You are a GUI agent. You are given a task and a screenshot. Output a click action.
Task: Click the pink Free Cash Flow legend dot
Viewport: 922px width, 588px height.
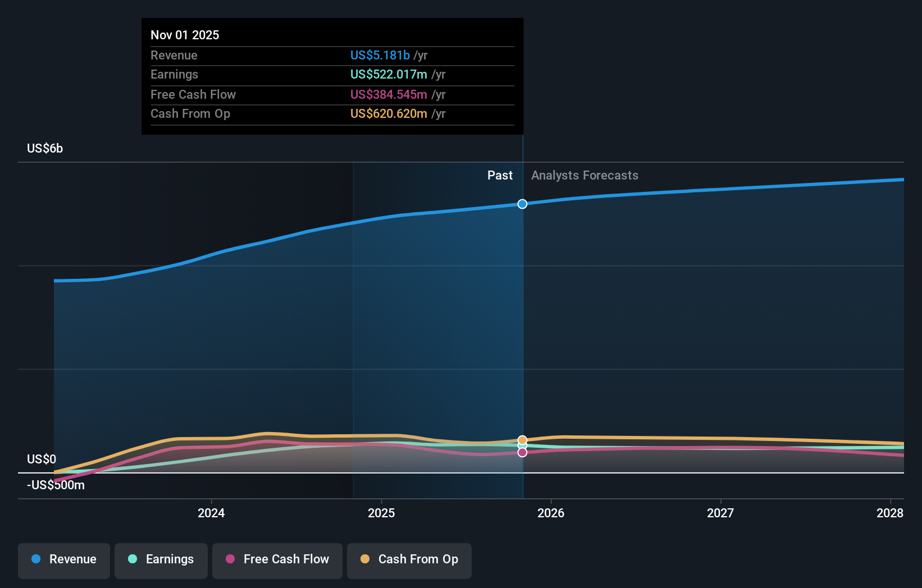(x=230, y=559)
